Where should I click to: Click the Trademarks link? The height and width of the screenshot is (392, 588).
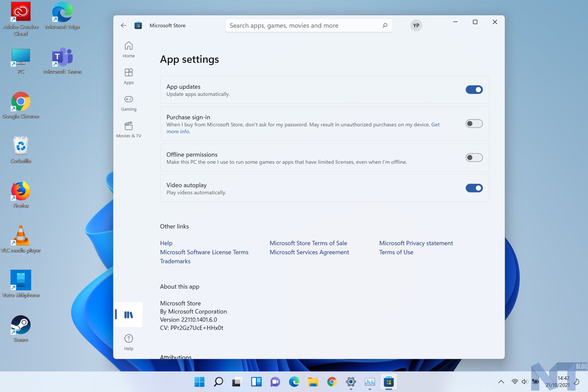point(175,261)
